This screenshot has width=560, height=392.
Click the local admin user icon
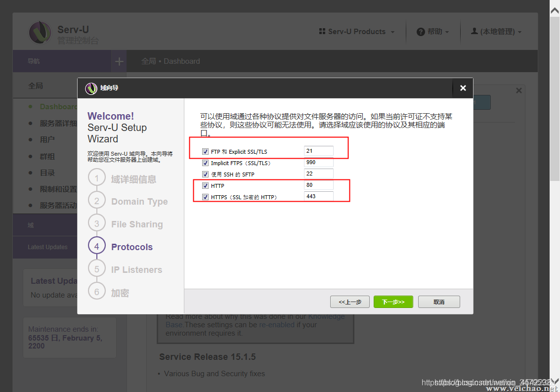pyautogui.click(x=474, y=31)
